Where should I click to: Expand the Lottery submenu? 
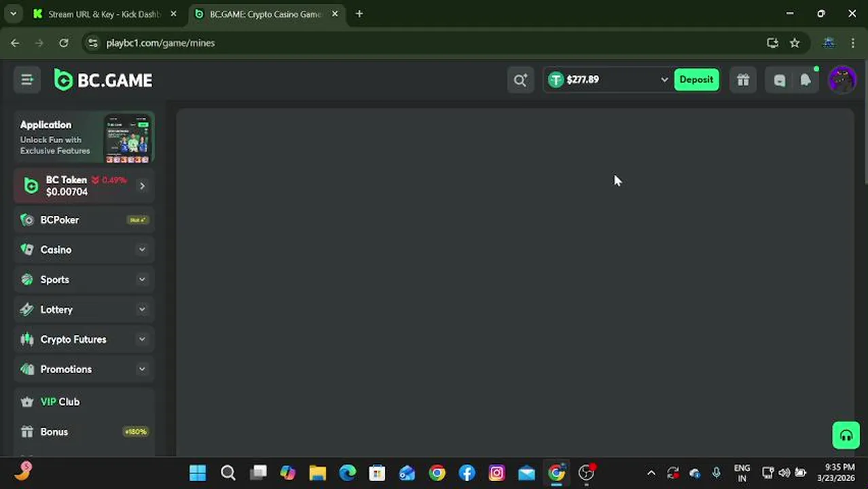coord(142,310)
